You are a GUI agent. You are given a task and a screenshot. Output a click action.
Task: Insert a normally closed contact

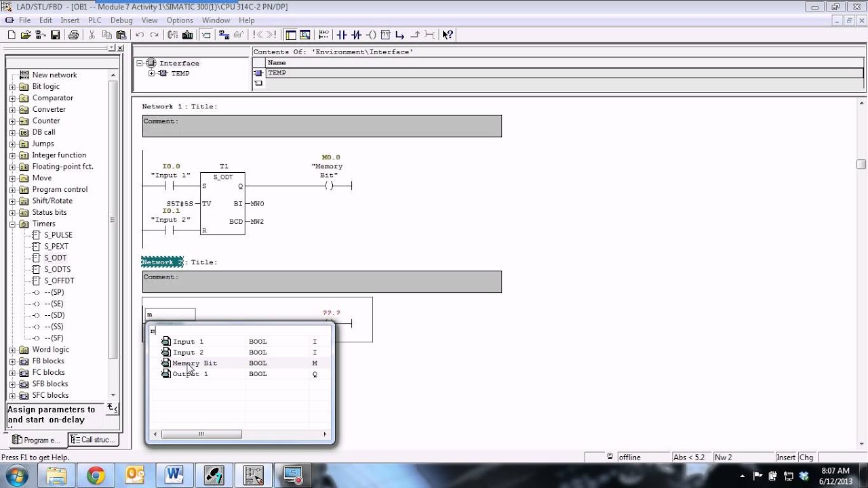356,35
